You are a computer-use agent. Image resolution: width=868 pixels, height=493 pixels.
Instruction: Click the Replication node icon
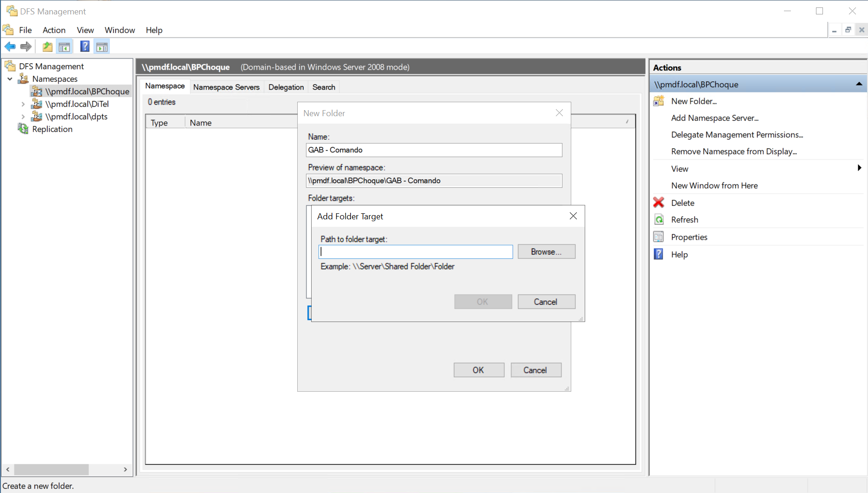(x=23, y=129)
